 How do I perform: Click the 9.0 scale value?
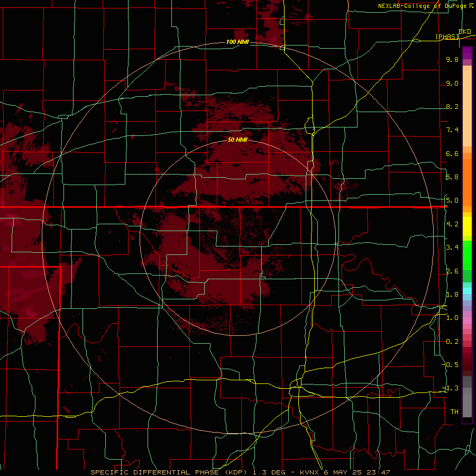click(x=452, y=83)
